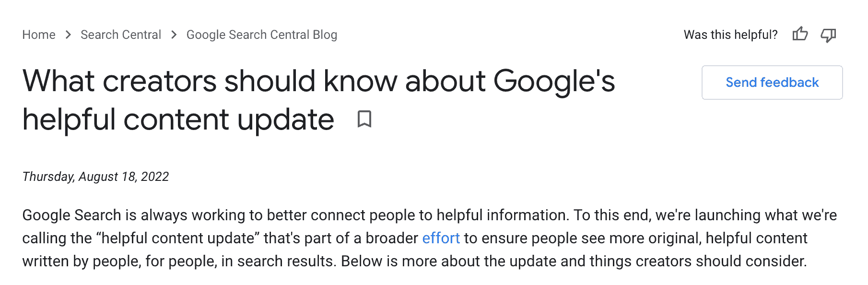Click the "Was this helpful?" label

[x=730, y=35]
